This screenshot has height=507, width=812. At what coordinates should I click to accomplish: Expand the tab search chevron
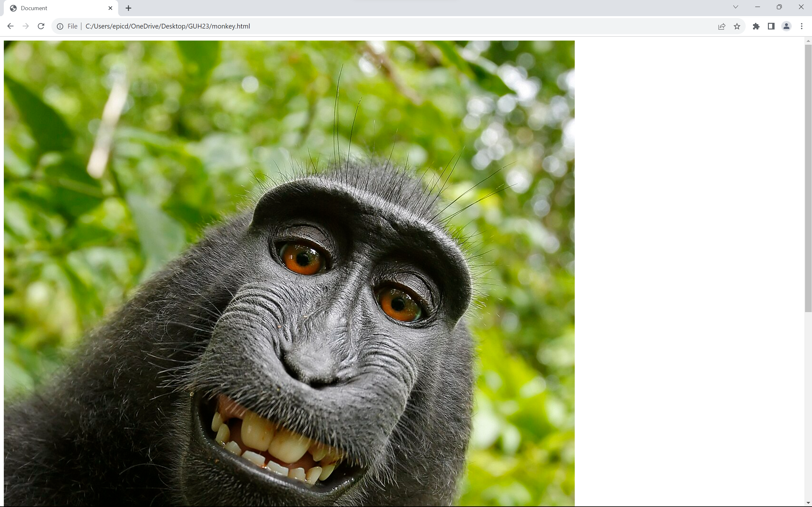point(736,7)
